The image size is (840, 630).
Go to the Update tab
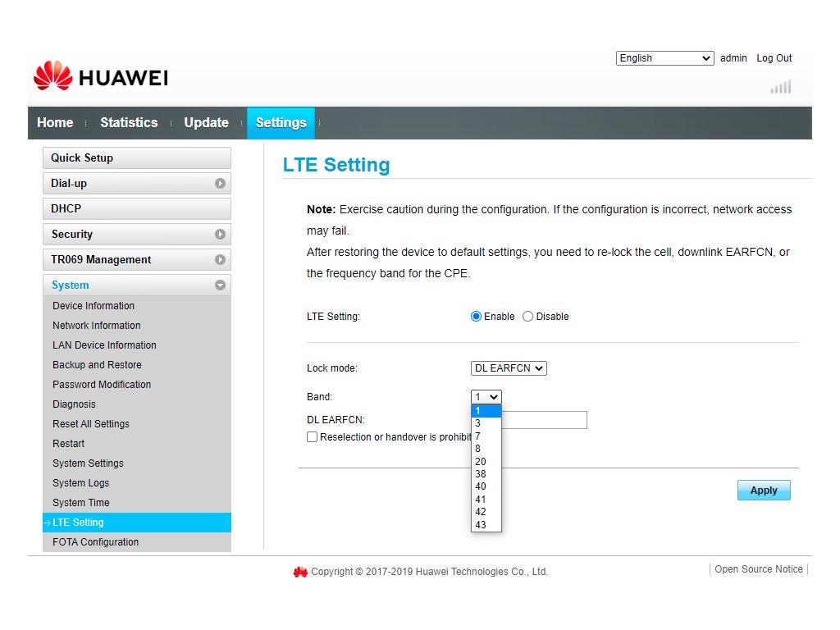pos(206,123)
